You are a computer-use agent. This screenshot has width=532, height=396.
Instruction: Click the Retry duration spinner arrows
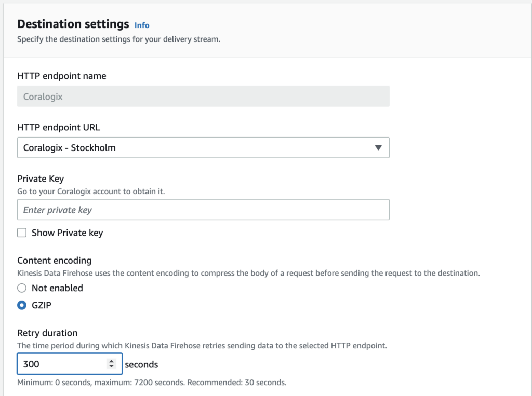(x=111, y=364)
